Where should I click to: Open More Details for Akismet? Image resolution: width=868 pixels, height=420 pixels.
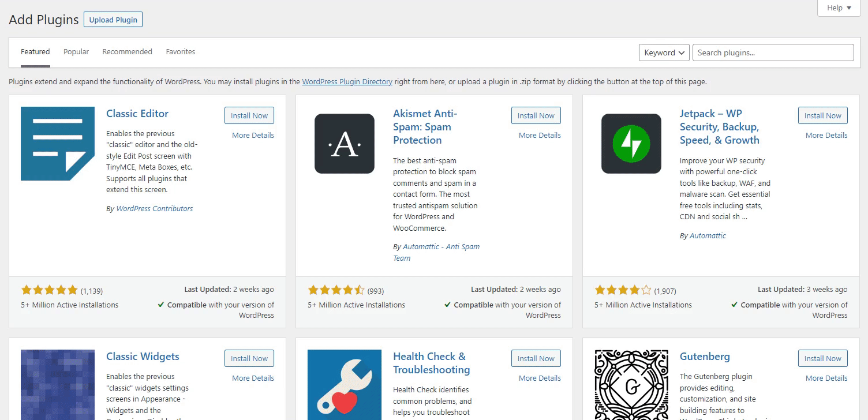coord(540,136)
